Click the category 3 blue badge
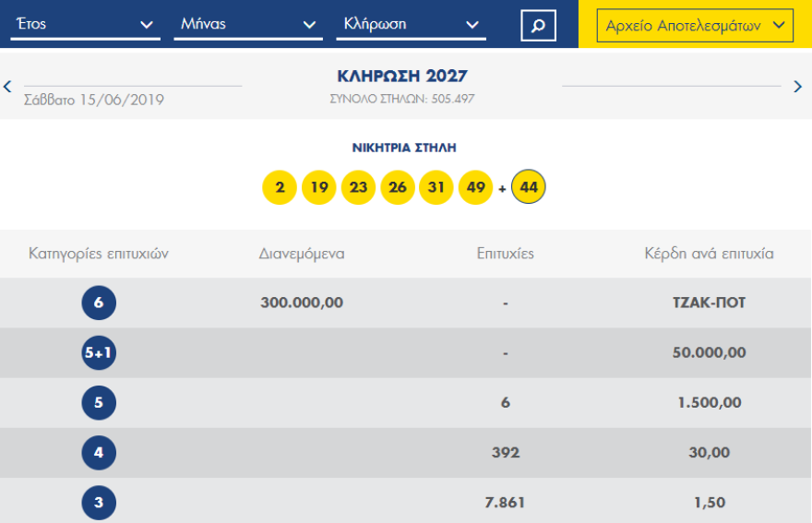This screenshot has height=523, width=812. (x=99, y=503)
